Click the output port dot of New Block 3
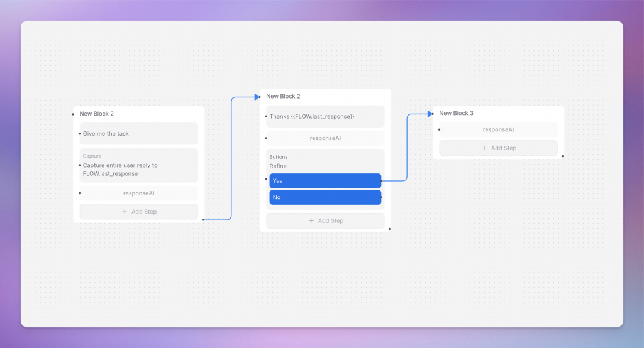Image resolution: width=644 pixels, height=348 pixels. tap(562, 156)
